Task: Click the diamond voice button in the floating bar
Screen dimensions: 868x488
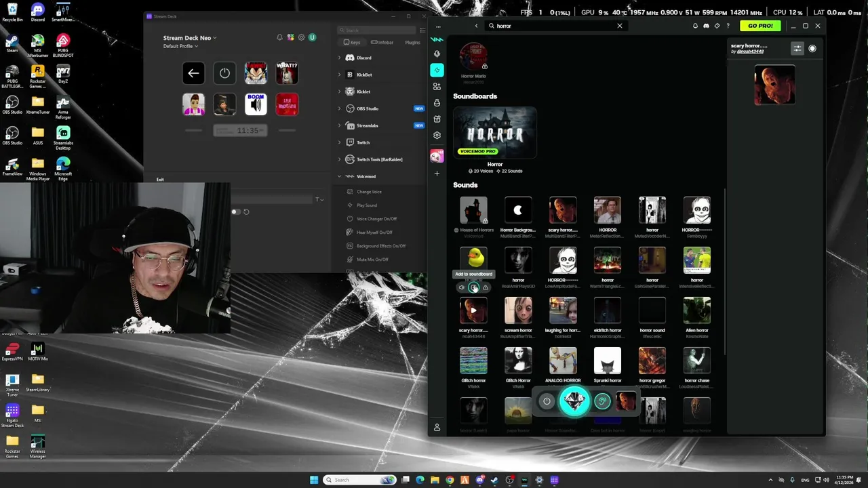Action: (574, 401)
